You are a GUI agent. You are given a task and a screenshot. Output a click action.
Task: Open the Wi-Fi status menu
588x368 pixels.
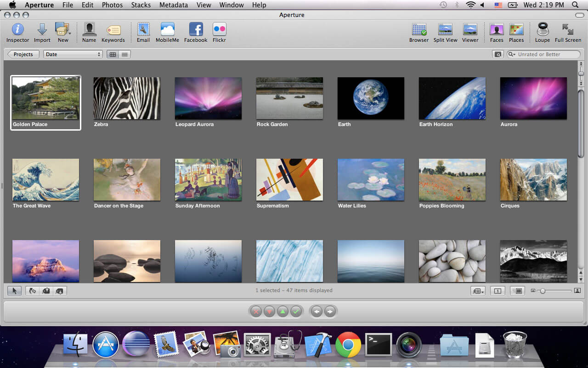470,5
